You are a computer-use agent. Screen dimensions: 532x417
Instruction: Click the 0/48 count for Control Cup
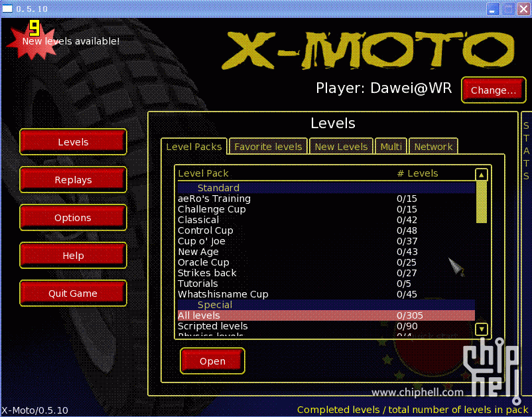(407, 230)
